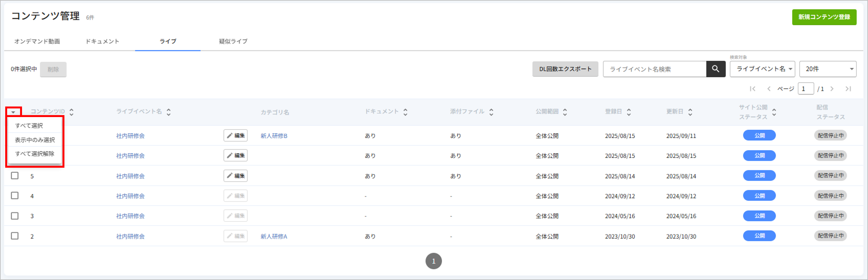This screenshot has width=868, height=280.
Task: Choose すべて選択 from the selection menu
Action: [x=35, y=126]
